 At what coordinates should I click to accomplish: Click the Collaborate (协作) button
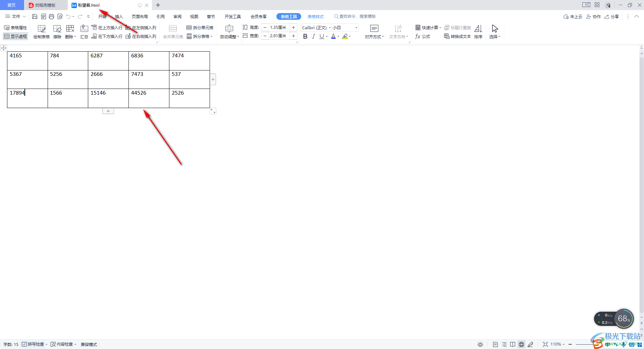(593, 16)
